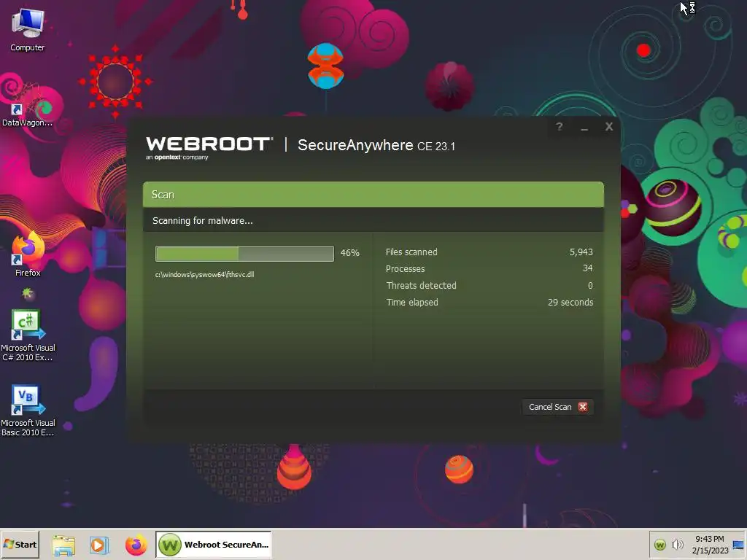Viewport: 747px width, 560px height.
Task: Click the 46% progress value
Action: tap(349, 253)
